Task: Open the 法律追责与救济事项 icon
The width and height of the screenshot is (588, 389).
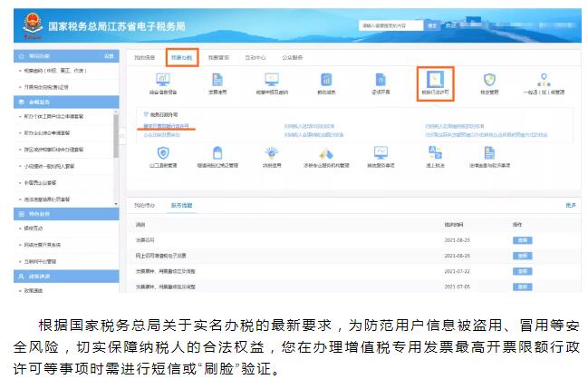Action: click(489, 153)
